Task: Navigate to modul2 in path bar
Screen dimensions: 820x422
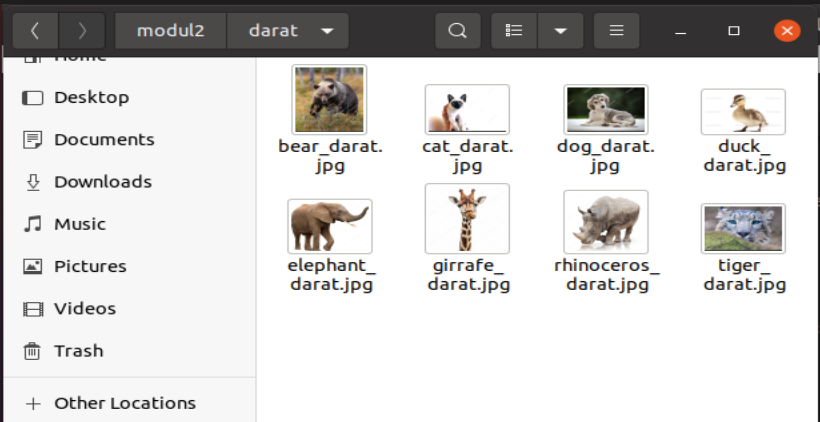Action: tap(170, 31)
